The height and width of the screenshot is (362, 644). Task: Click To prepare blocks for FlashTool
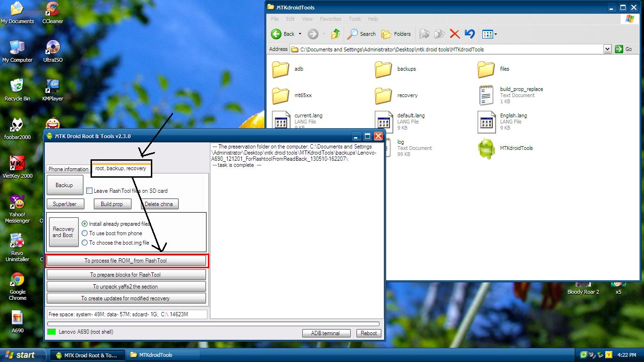[126, 275]
